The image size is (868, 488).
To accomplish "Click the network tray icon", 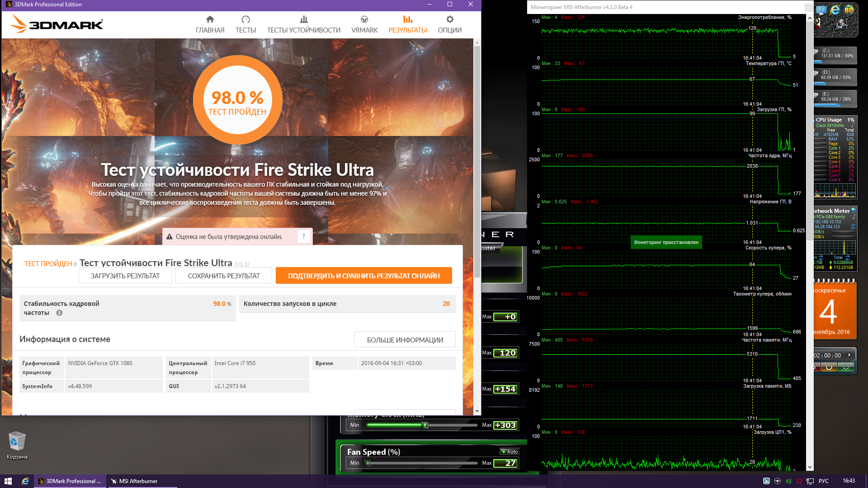I will point(810,481).
